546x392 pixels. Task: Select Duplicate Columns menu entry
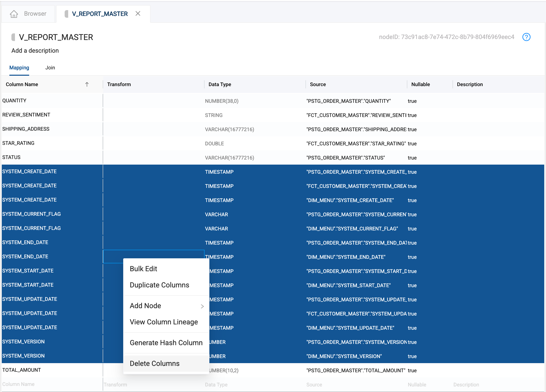(x=159, y=285)
